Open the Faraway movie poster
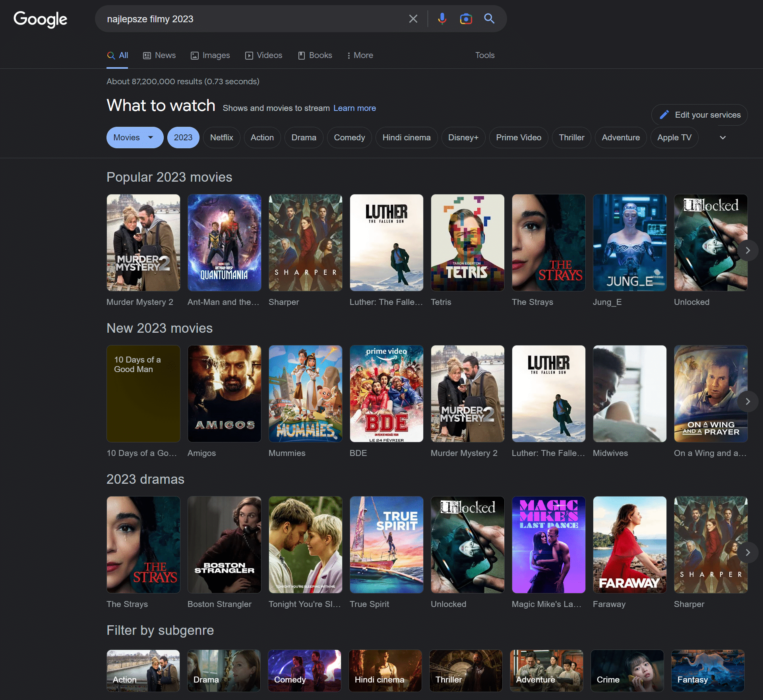The image size is (763, 700). coord(630,545)
